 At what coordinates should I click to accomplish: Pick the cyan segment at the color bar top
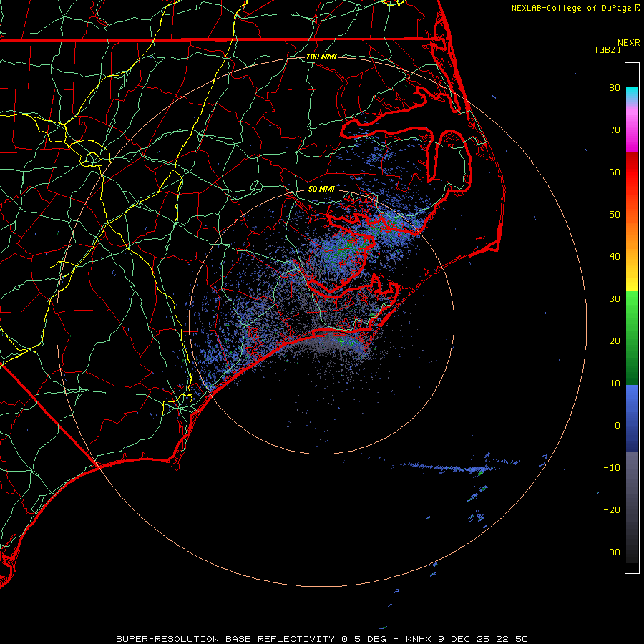click(x=632, y=94)
